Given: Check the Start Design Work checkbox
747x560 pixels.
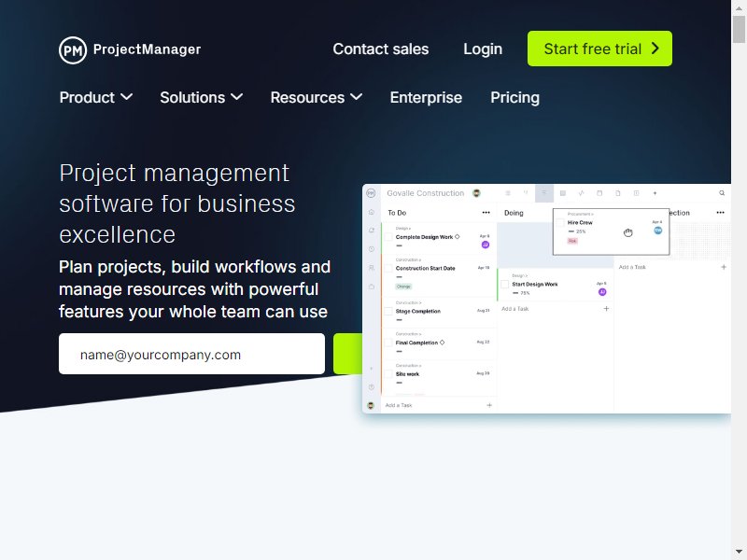Looking at the screenshot, I should click(505, 284).
